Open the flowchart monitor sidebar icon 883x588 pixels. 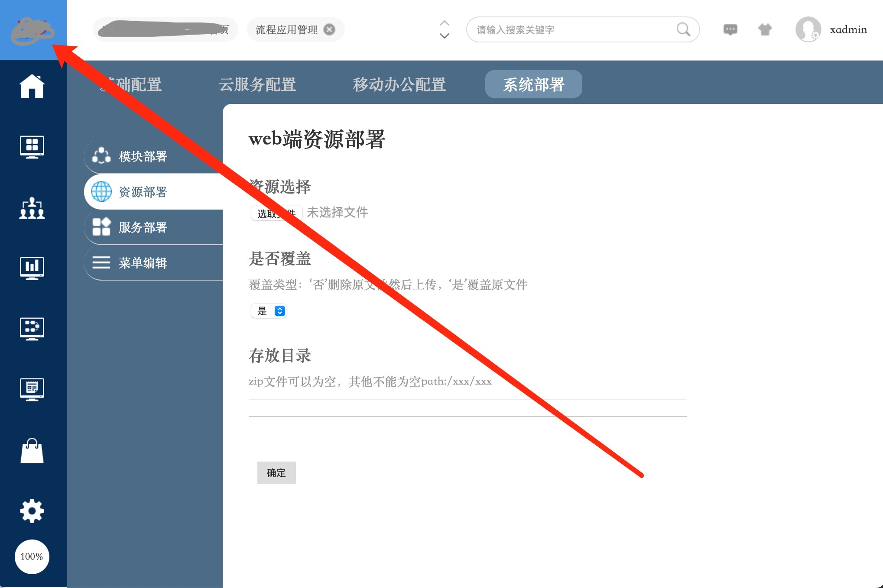[x=32, y=328]
